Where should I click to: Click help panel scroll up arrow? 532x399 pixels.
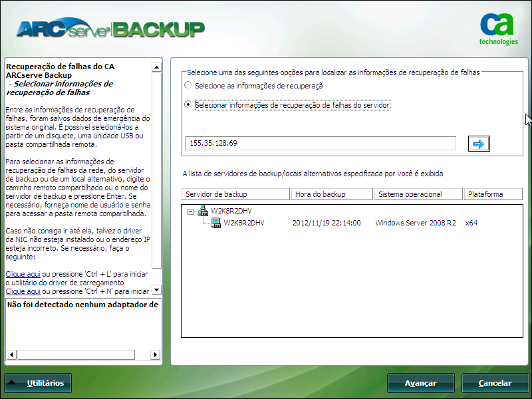(x=156, y=67)
